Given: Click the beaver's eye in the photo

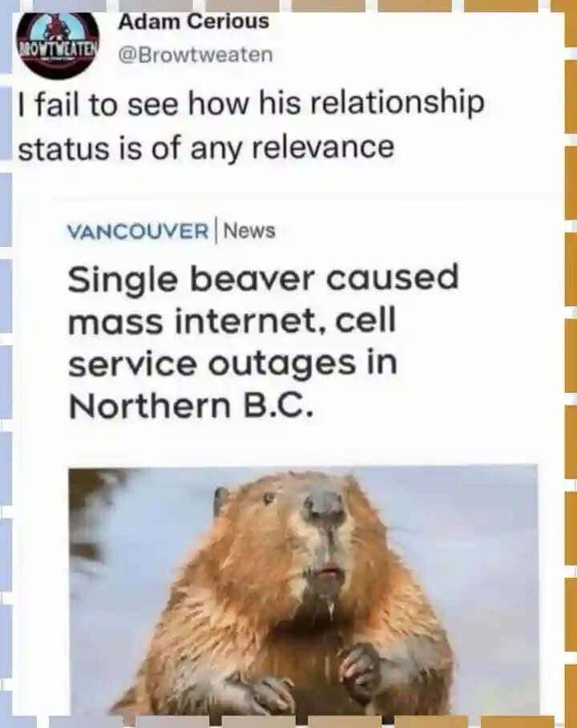Looking at the screenshot, I should point(268,499).
